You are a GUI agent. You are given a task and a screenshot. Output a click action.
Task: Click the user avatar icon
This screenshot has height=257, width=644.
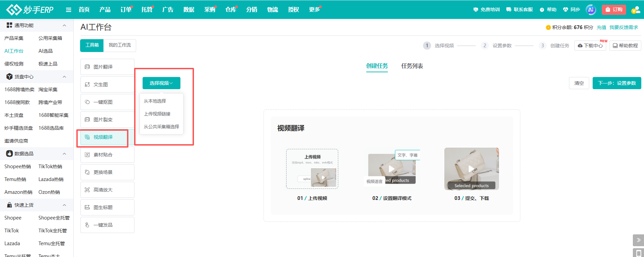(635, 10)
